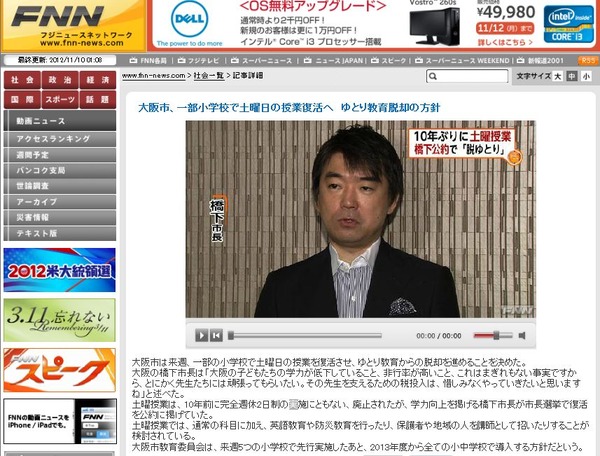
Task: Click the 最終更新 timestamp text
Action: 60,60
